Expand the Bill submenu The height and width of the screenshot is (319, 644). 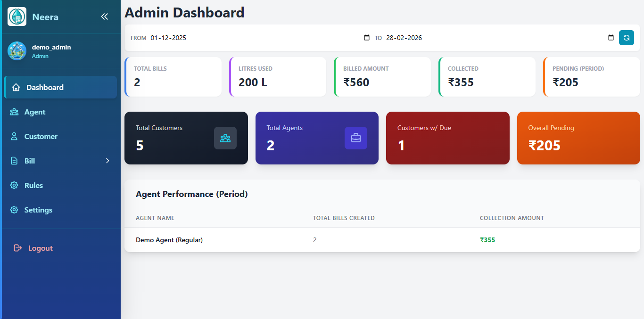coord(108,161)
